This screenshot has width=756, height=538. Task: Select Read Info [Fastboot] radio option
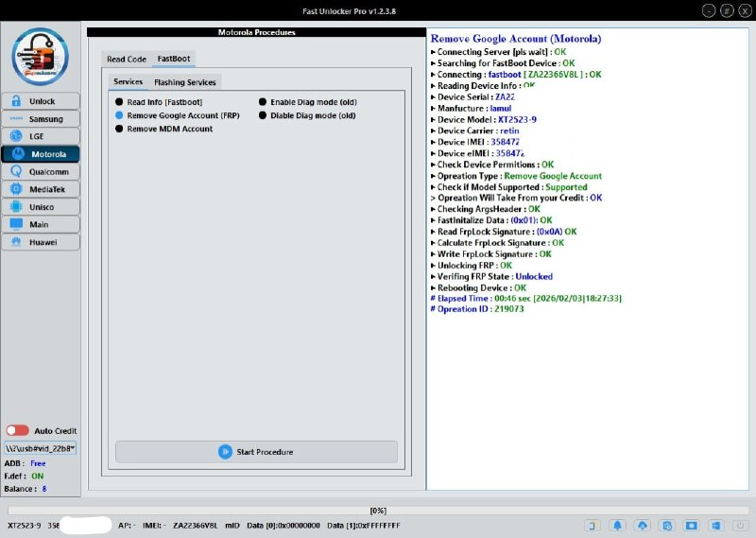[120, 102]
